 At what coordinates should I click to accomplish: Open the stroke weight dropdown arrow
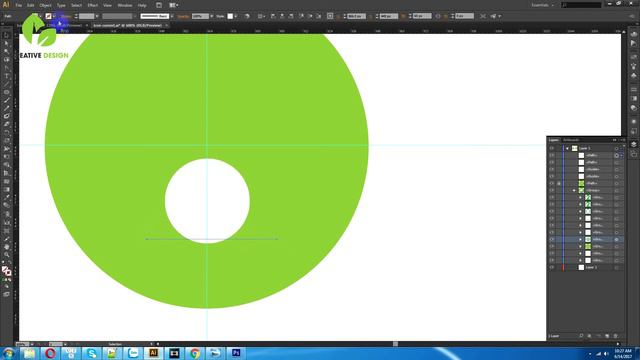(97, 16)
